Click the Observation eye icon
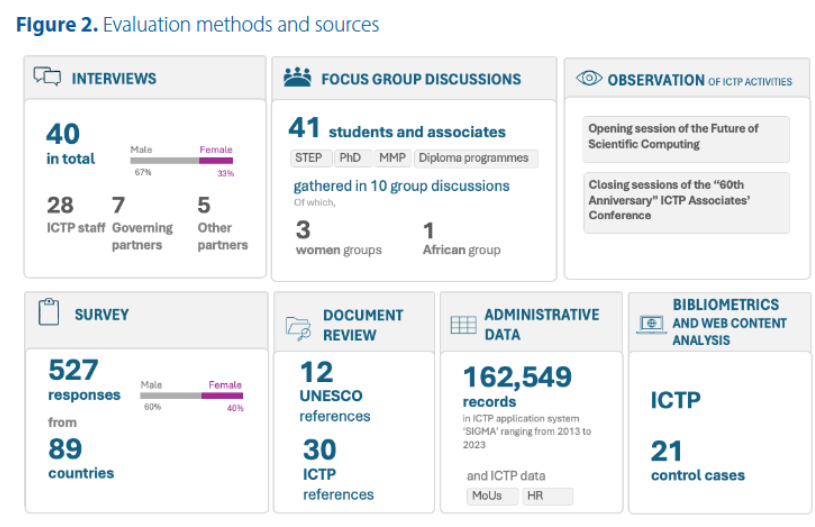Viewport: 815px width, 527px height. (589, 79)
